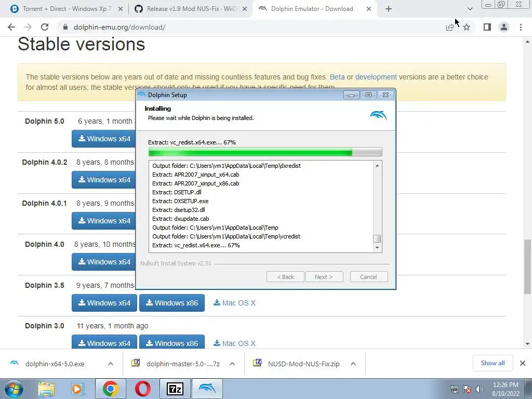Viewport: 532px width, 399px height.
Task: Select the Dolphin Emulator - Download tab
Action: 312,9
